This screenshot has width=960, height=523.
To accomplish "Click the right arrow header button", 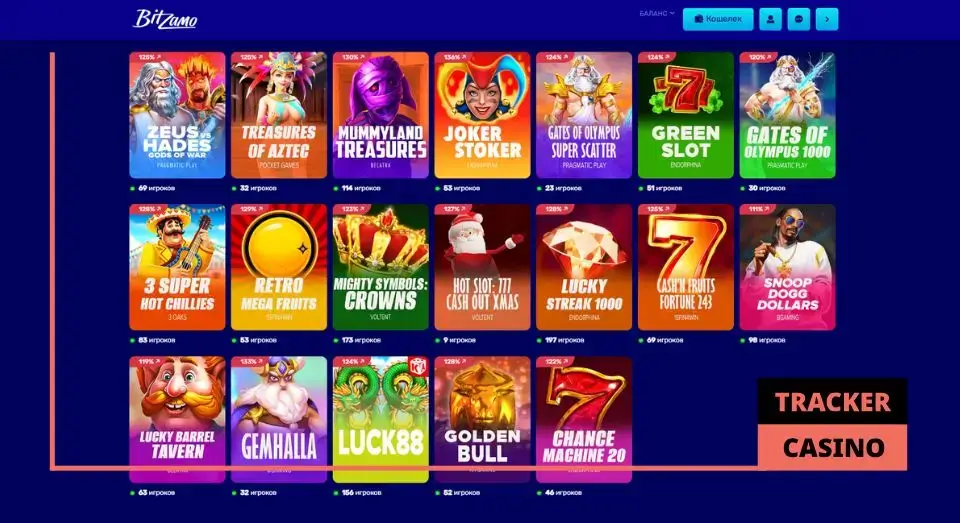I will (827, 19).
